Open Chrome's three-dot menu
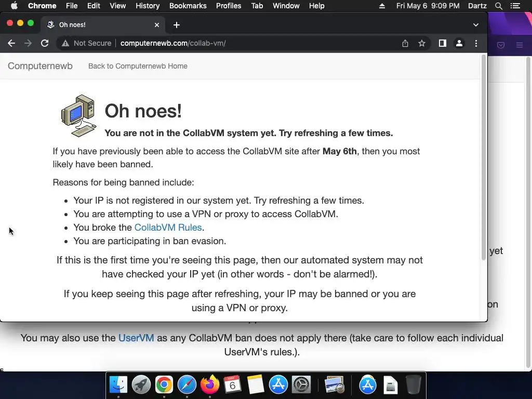The width and height of the screenshot is (532, 399). pos(476,43)
